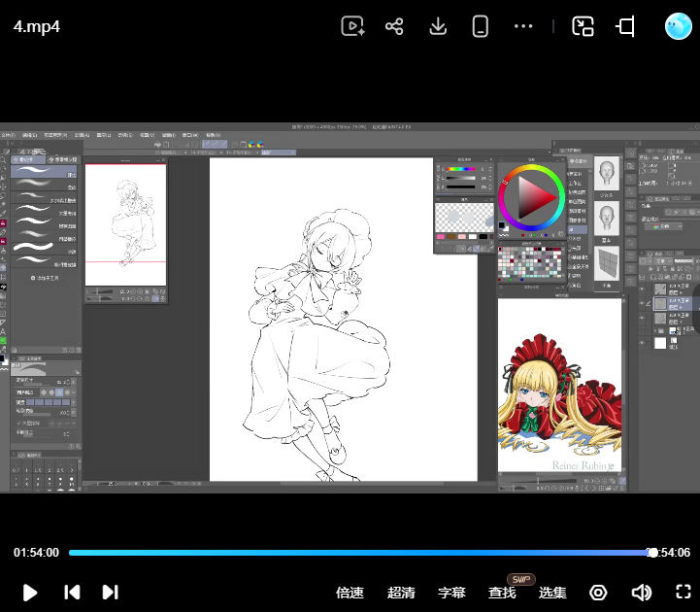Open the 窗口 Window menu in the video
Viewport: 700px width, 612px height.
(190, 135)
